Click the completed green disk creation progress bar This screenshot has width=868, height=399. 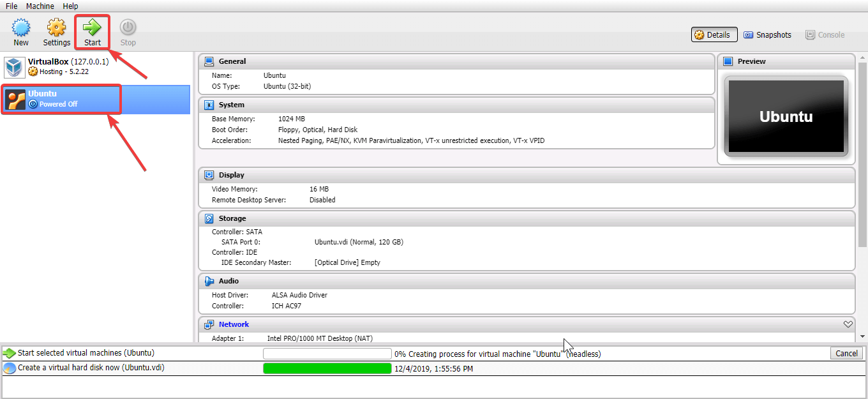click(327, 368)
